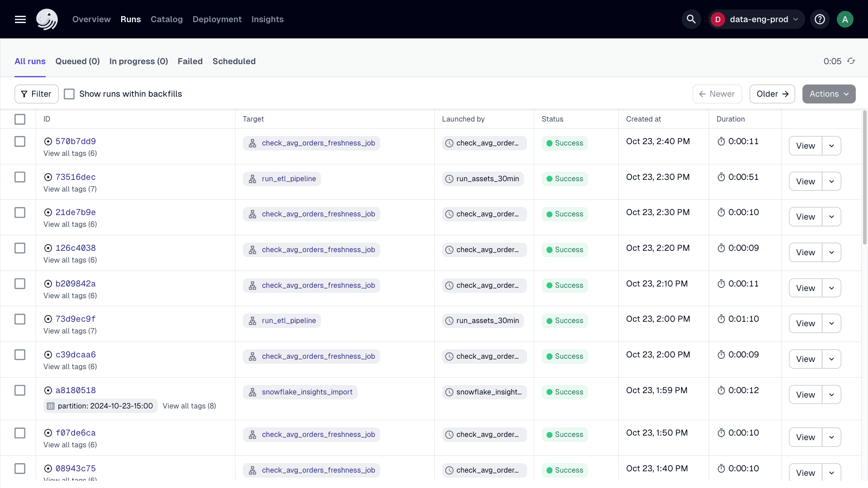Open the dropdown next to the first View button
868x488 pixels.
[832, 145]
